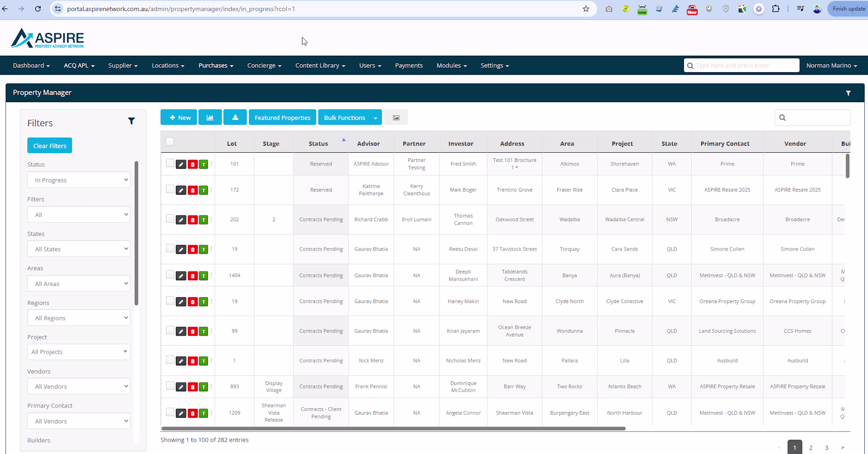Delete the Fred Smith property row

[192, 164]
